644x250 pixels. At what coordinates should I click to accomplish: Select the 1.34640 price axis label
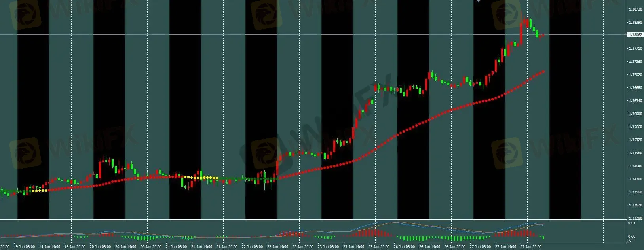coord(635,166)
